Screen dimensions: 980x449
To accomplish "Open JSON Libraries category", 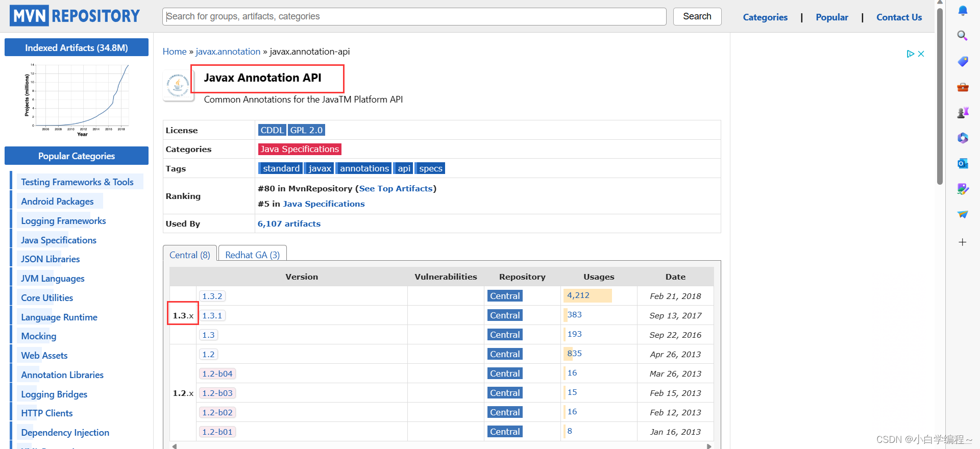I will [x=50, y=259].
